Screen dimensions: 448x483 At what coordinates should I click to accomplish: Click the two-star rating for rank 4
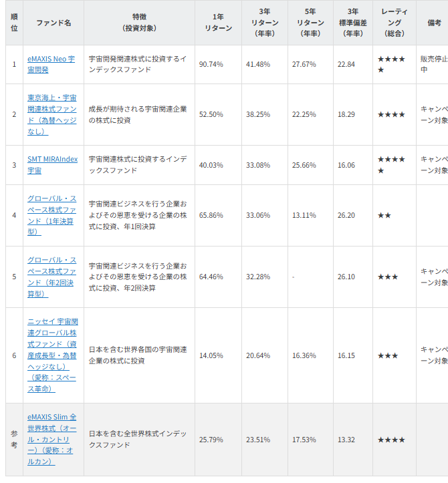pyautogui.click(x=384, y=215)
